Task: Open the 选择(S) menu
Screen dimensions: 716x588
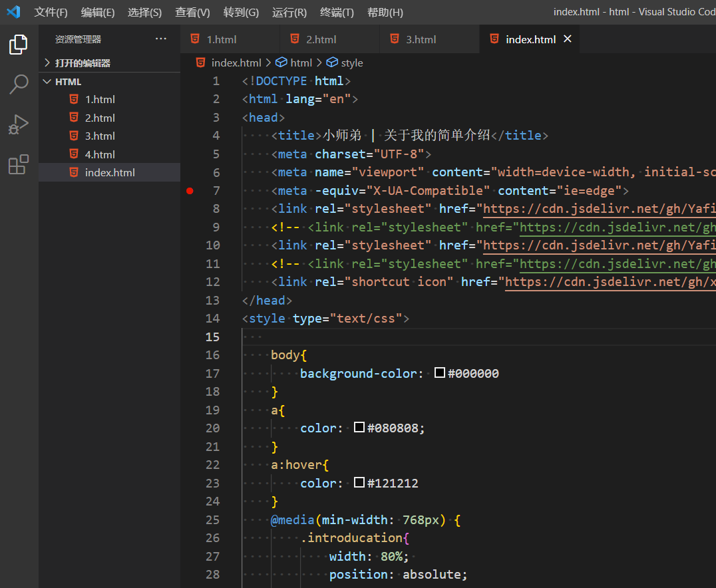Action: pos(145,13)
